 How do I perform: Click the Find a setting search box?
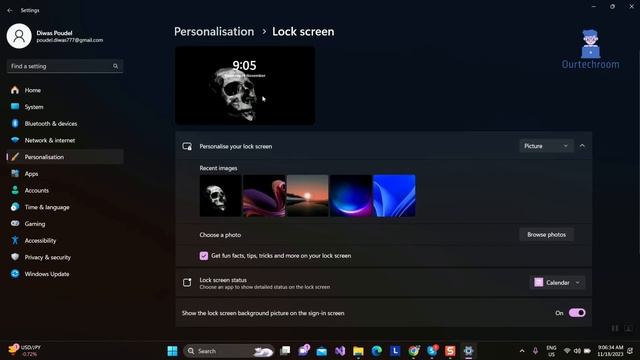point(65,66)
